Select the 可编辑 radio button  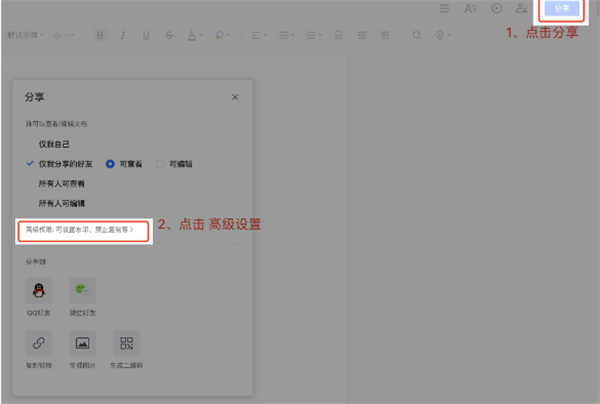point(161,163)
